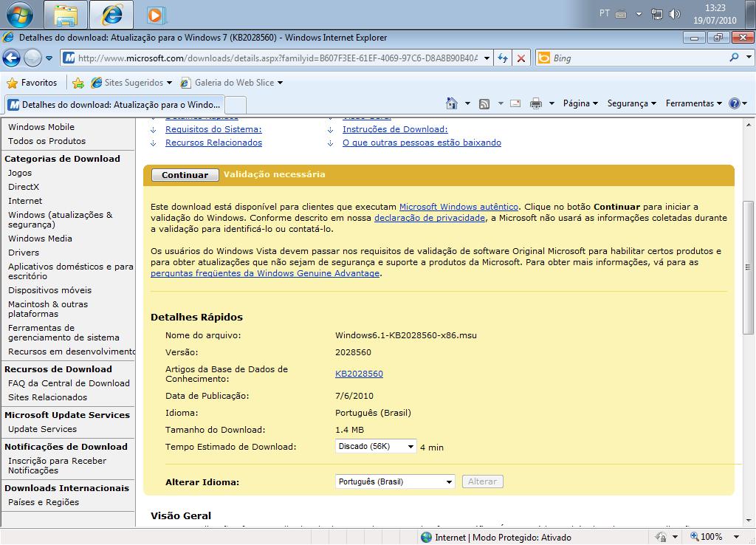The image size is (756, 545).
Task: Open the Página menu
Action: [580, 103]
